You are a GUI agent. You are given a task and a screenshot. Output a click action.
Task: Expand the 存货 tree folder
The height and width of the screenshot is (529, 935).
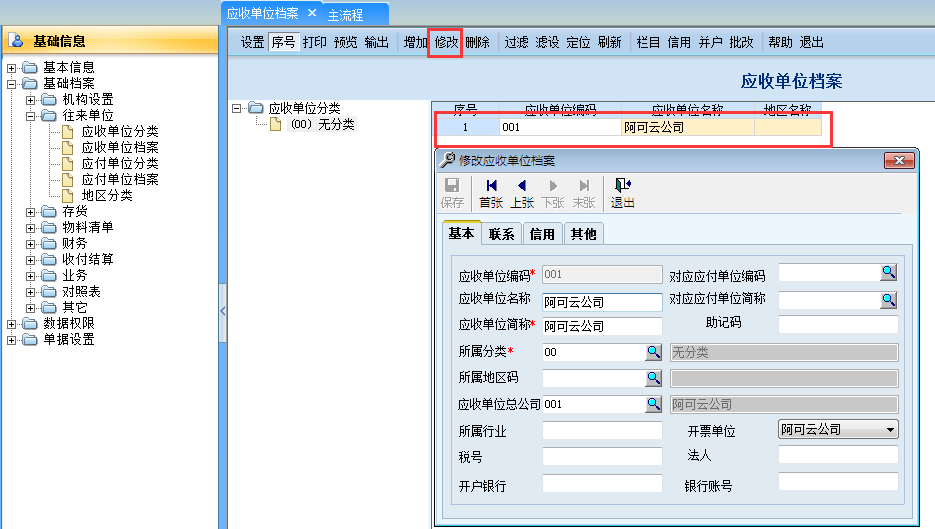[x=30, y=212]
